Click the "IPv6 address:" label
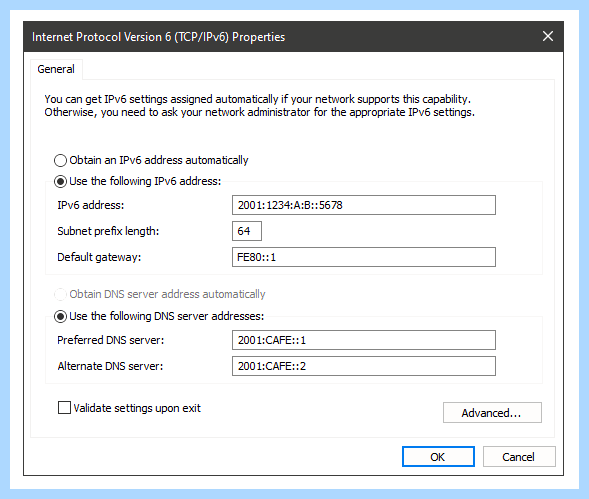 [91, 205]
